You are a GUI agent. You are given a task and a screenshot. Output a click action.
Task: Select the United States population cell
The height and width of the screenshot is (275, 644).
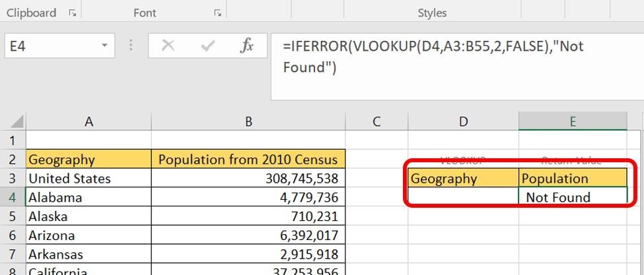point(248,179)
